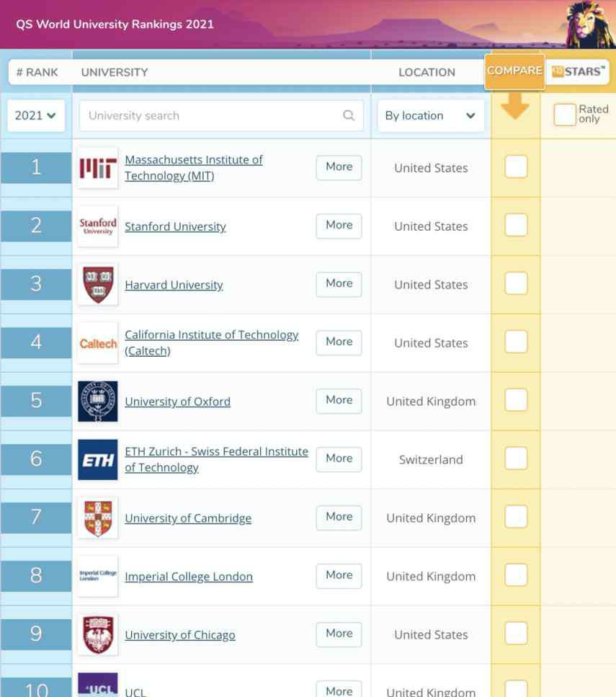Image resolution: width=616 pixels, height=697 pixels.
Task: Check compare box for Stanford University
Action: click(x=516, y=225)
